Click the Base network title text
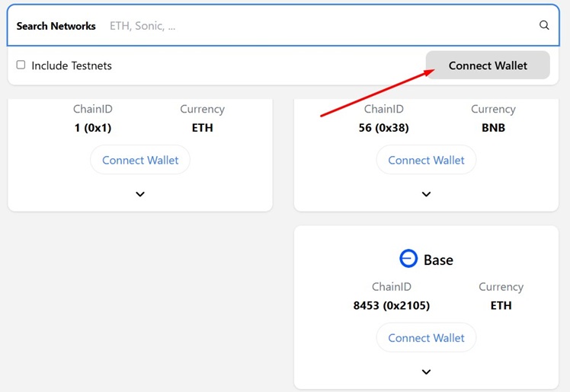 coord(438,260)
